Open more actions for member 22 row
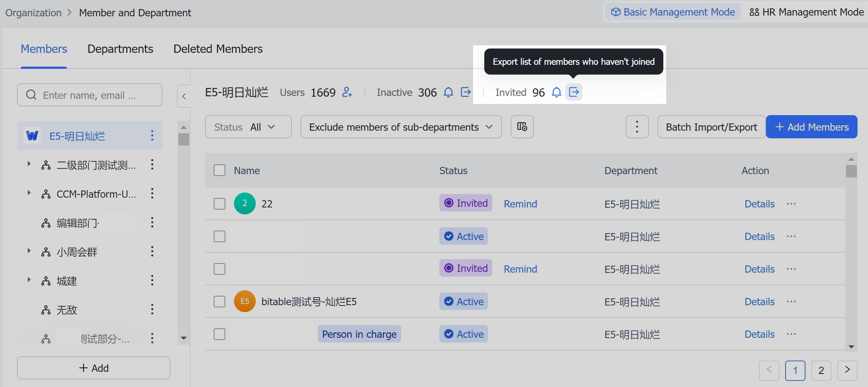This screenshot has height=387, width=868. pos(791,204)
